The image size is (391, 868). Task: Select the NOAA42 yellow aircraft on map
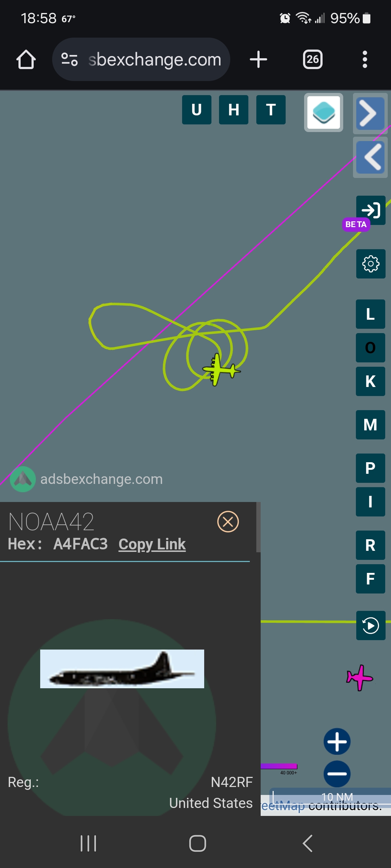[220, 370]
